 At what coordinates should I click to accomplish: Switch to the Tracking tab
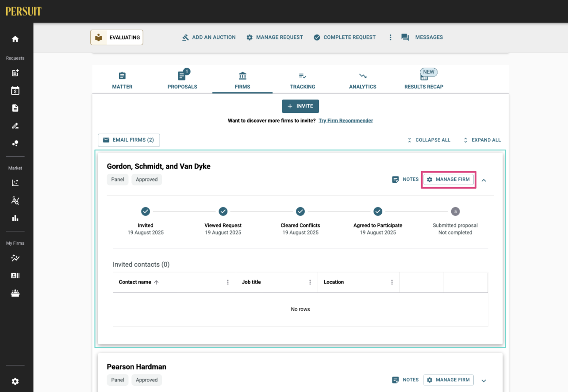pos(303,80)
